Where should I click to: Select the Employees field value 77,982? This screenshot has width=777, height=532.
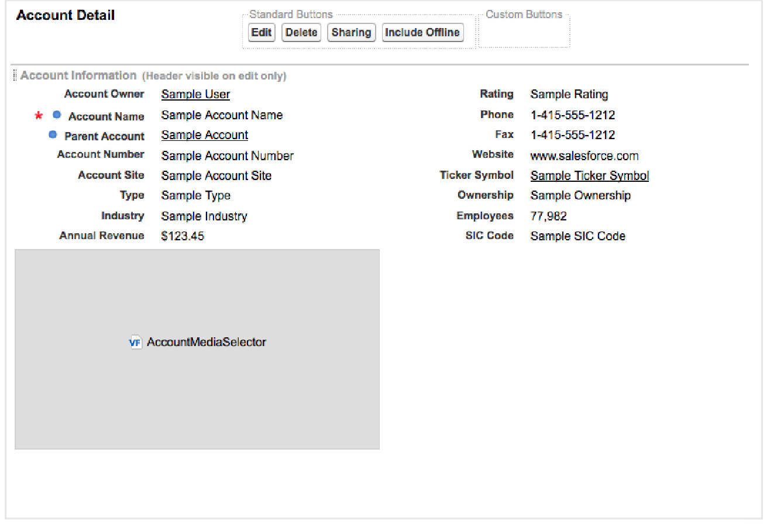548,216
